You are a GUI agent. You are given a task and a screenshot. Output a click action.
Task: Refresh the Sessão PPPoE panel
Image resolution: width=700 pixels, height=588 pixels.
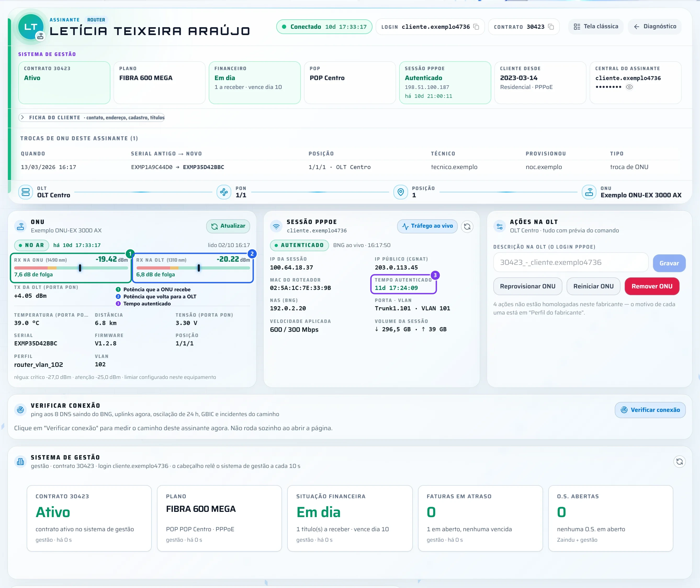[467, 226]
